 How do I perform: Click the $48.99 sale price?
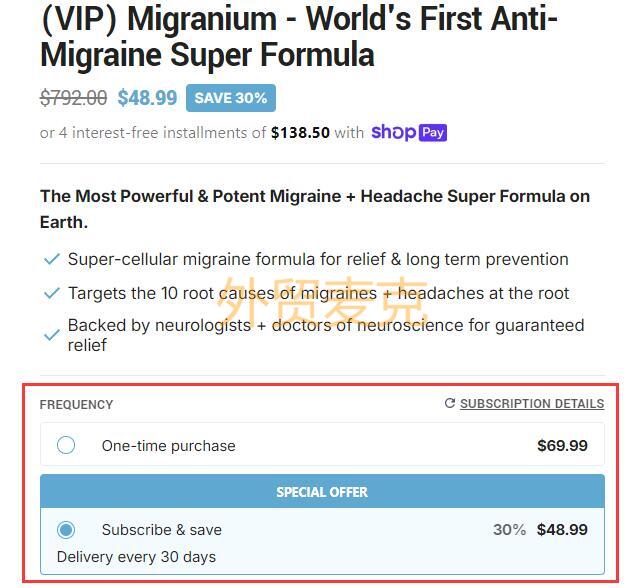pos(147,98)
